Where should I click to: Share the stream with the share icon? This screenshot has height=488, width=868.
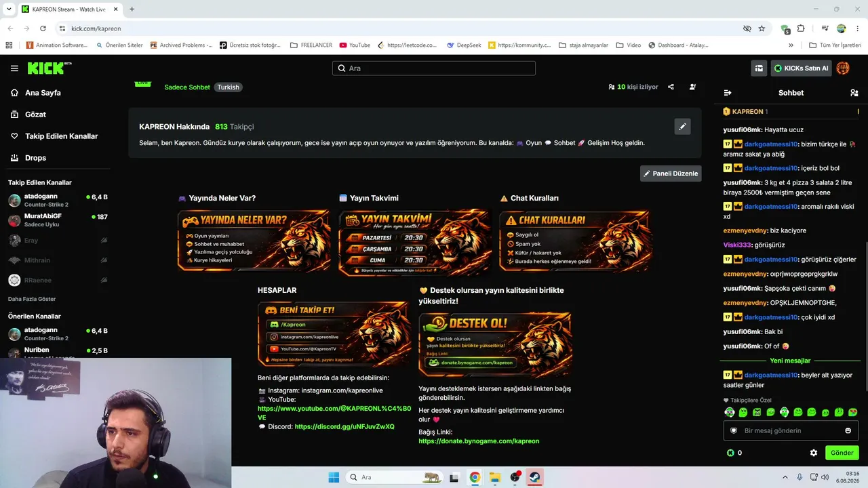671,87
